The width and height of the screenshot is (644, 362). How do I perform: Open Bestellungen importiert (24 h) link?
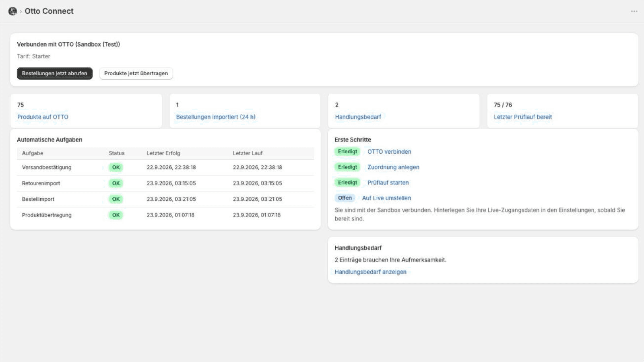216,117
